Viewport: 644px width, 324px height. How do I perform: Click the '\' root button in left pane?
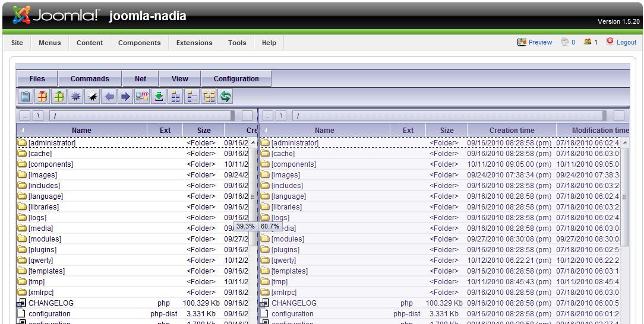click(38, 116)
